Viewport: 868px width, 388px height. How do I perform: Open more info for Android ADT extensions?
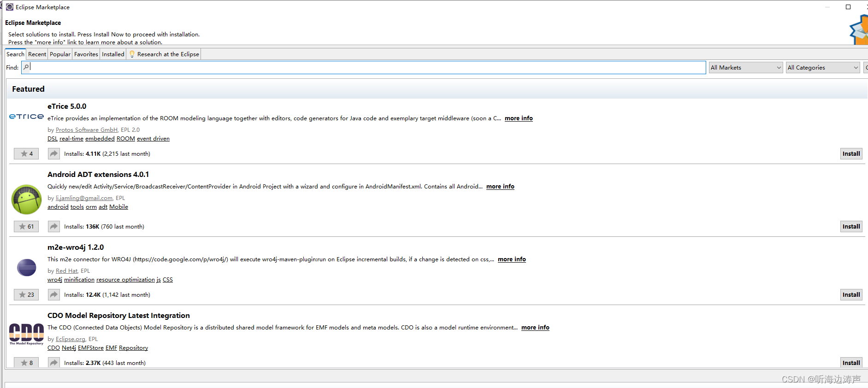pos(500,187)
